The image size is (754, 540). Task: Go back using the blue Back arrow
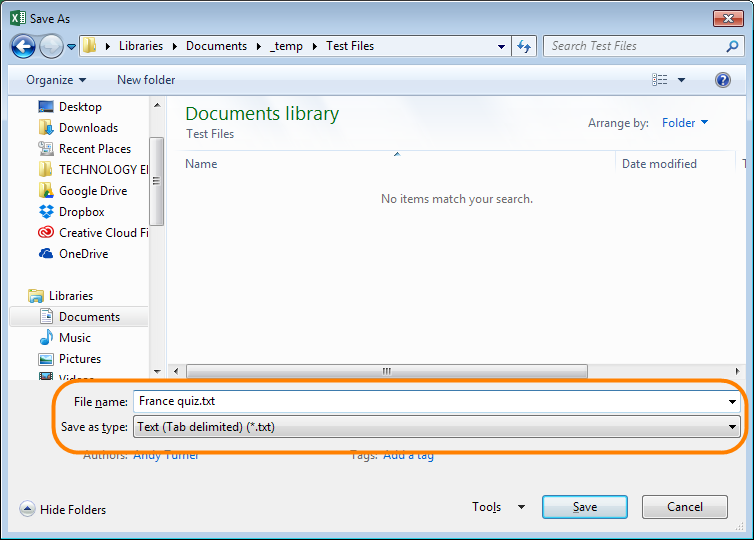click(23, 47)
